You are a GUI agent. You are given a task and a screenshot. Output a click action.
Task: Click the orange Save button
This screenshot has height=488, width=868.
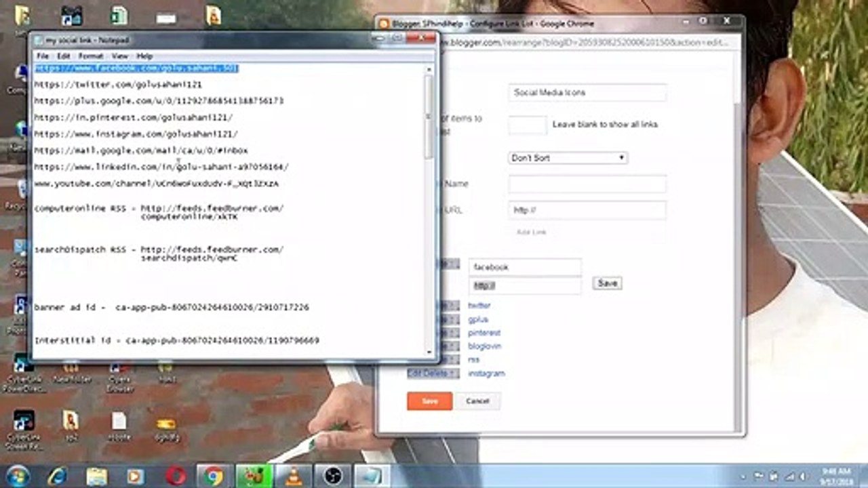coord(429,401)
